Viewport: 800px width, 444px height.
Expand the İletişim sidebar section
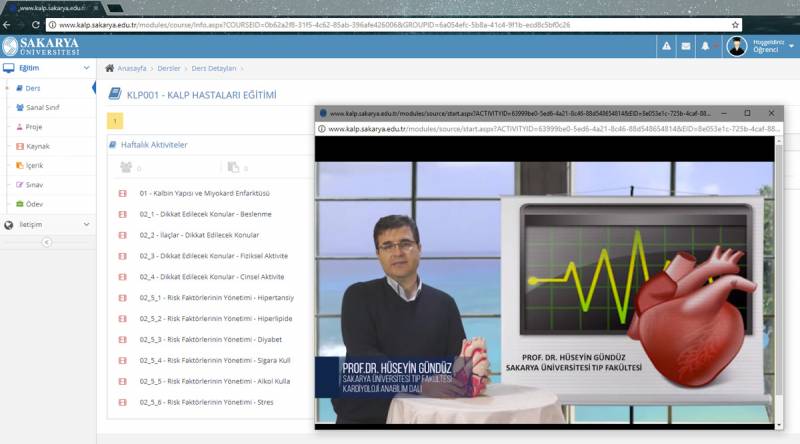pos(86,225)
